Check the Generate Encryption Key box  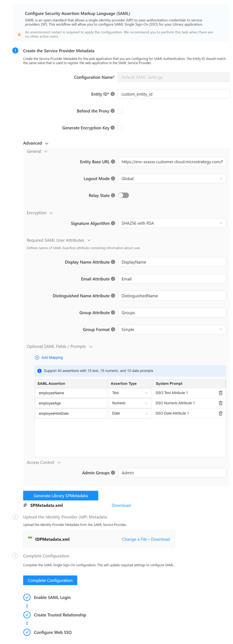120,128
